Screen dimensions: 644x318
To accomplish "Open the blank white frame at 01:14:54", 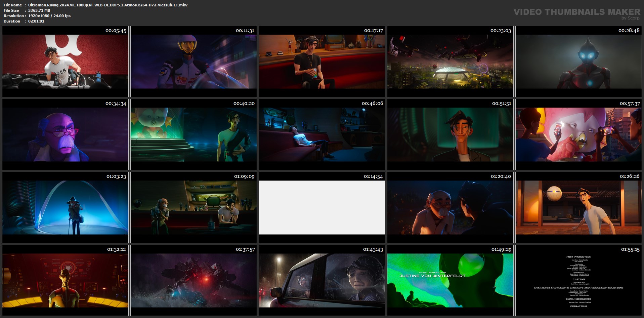I will [322, 207].
